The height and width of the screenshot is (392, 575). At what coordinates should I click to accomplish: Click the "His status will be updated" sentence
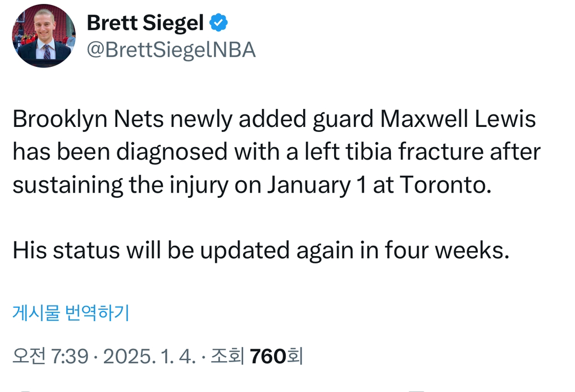(x=135, y=250)
